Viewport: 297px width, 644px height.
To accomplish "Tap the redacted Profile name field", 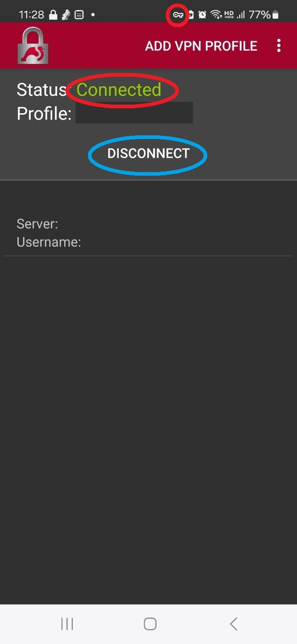I will tap(134, 113).
